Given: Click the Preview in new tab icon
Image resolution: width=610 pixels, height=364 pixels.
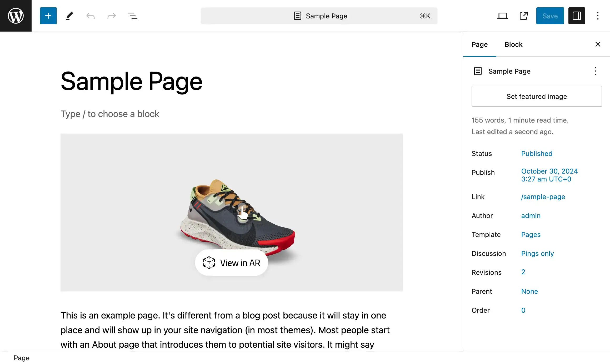Looking at the screenshot, I should click(523, 16).
